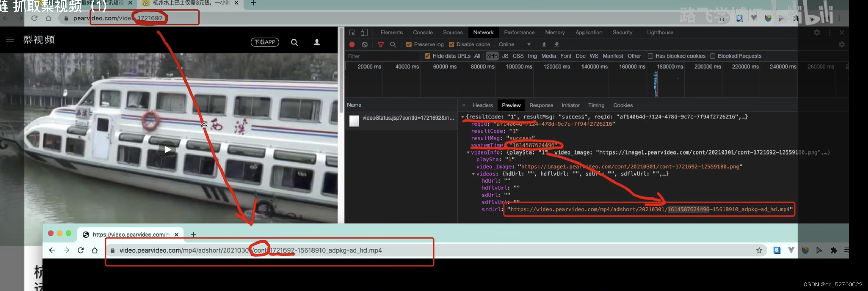Click the Name column header
868x291 pixels.
click(354, 105)
